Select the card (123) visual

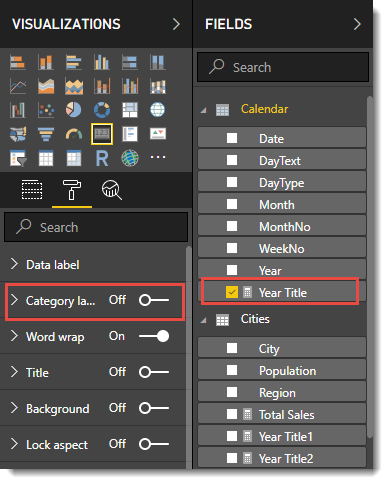[x=102, y=134]
